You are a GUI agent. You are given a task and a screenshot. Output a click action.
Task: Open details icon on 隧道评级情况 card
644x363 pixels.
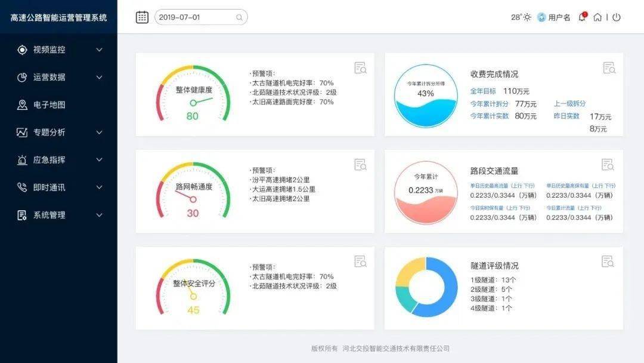point(608,261)
